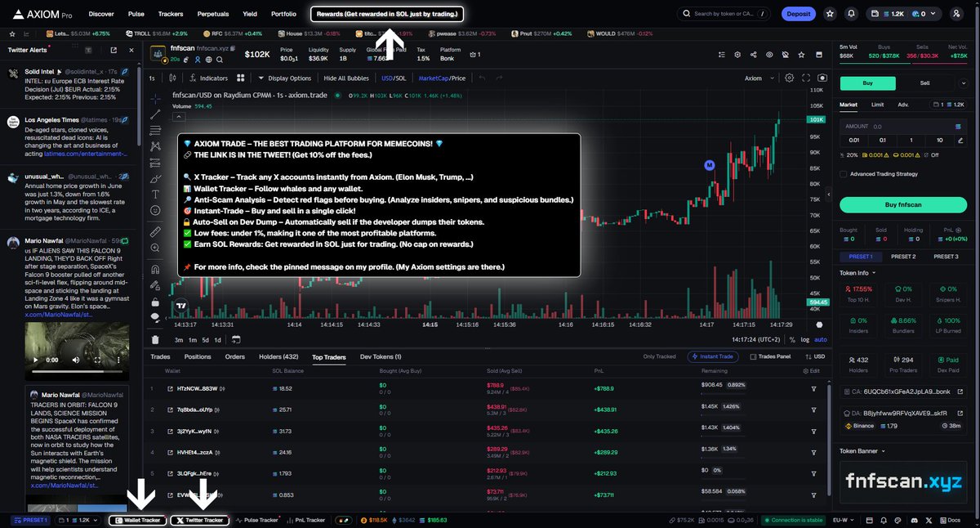Toggle Only Tracked filter
The image size is (980, 528).
[x=659, y=356]
